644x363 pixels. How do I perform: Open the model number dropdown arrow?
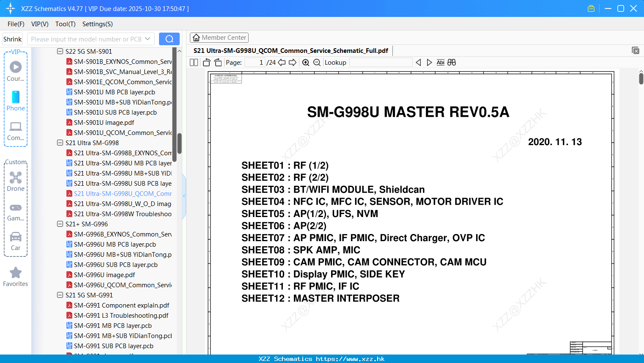pyautogui.click(x=148, y=39)
